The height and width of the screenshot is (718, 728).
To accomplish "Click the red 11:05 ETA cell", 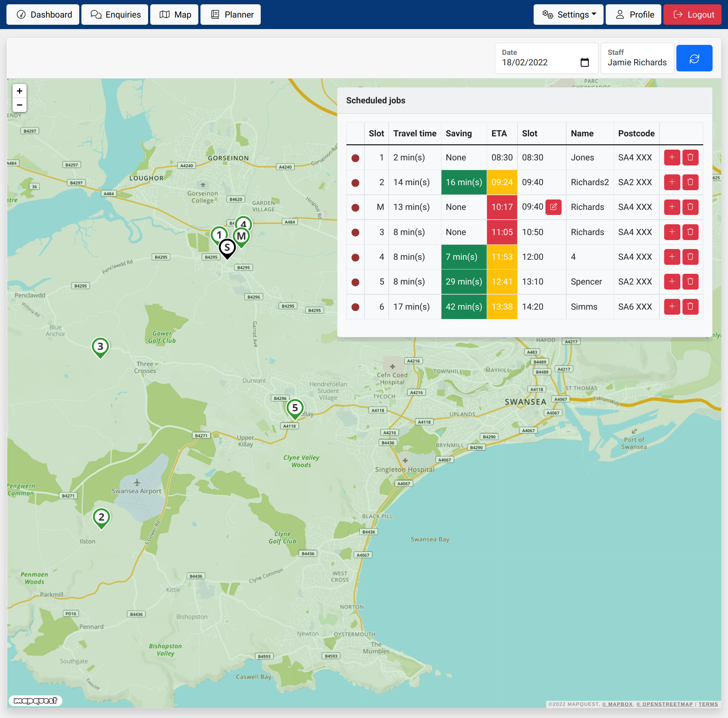I will (502, 232).
